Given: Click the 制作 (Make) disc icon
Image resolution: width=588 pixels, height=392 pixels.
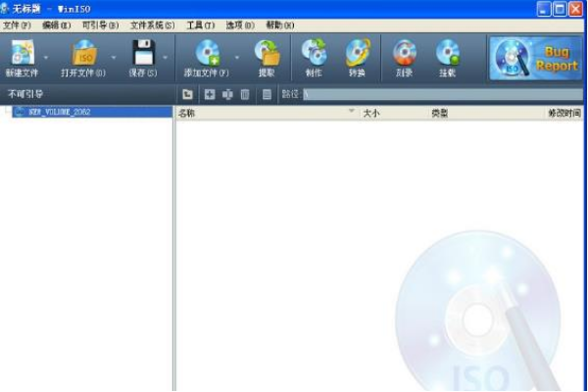Looking at the screenshot, I should tap(314, 53).
